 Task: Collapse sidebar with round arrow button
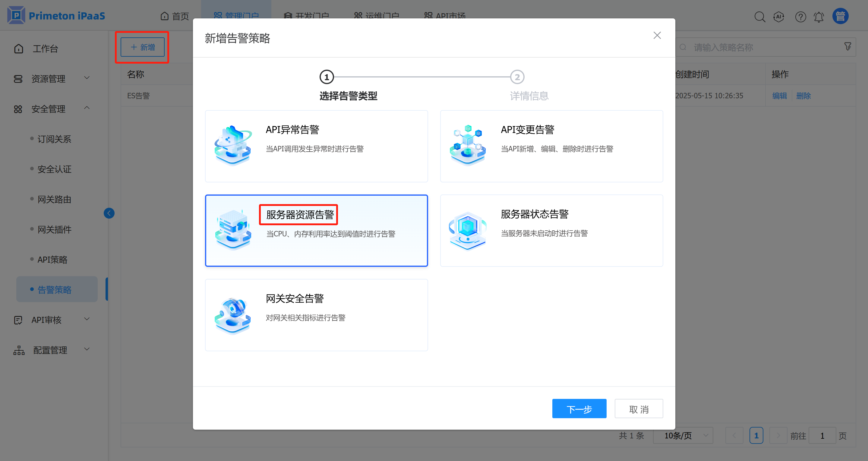click(109, 213)
